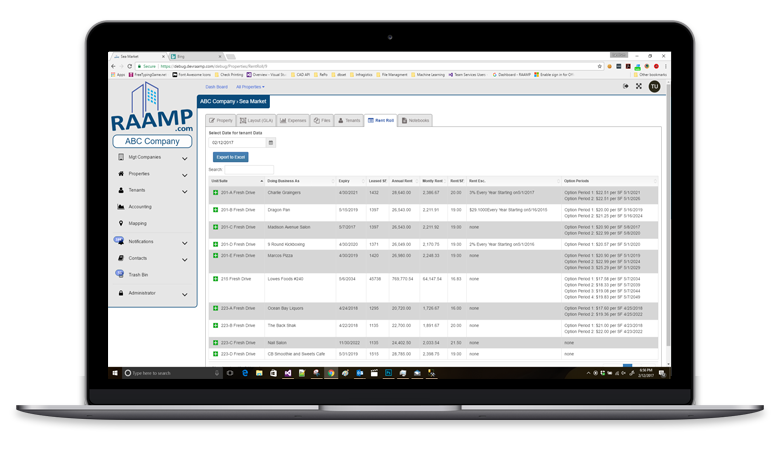Screen dimensions: 780x470
Task: Click the Export to Excel button
Action: 231,157
